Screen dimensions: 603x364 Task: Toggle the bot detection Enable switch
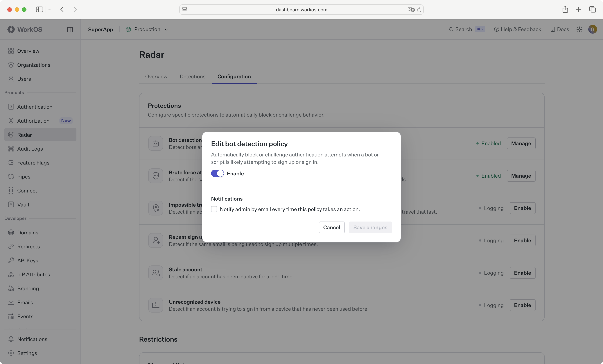[x=217, y=173]
